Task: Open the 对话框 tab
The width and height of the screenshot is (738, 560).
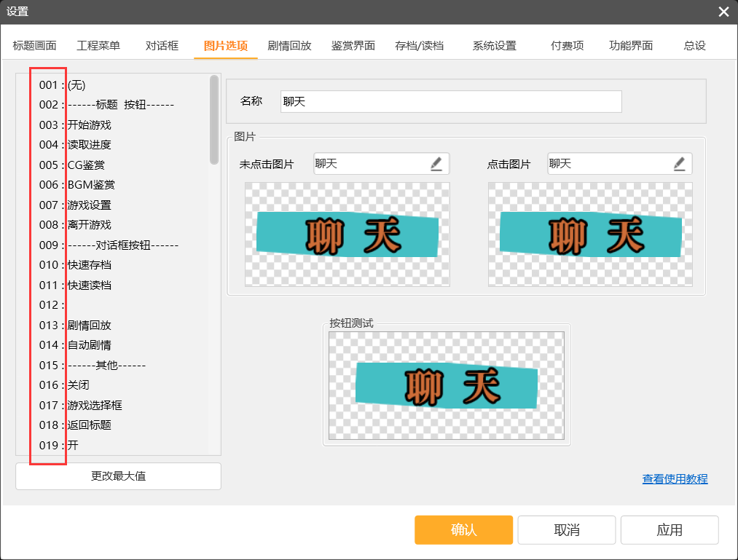Action: click(162, 46)
